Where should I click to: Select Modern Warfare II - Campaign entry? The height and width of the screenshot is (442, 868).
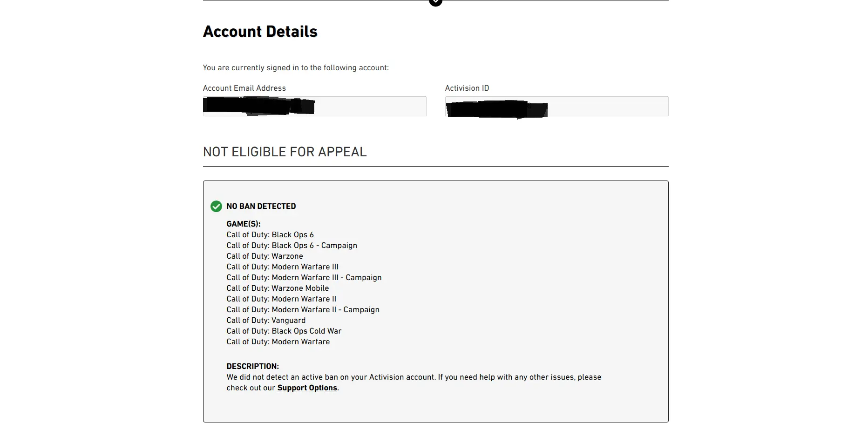click(303, 310)
